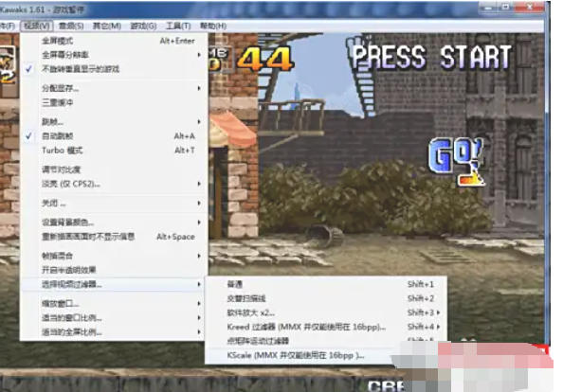Uncheck 不旋转垂直显示的游戏 option

click(x=114, y=69)
